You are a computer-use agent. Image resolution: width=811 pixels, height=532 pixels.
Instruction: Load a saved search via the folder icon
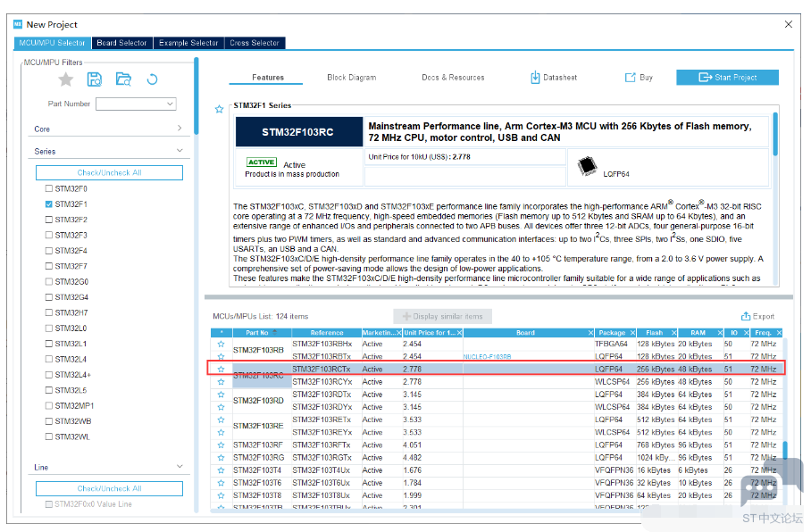point(123,79)
